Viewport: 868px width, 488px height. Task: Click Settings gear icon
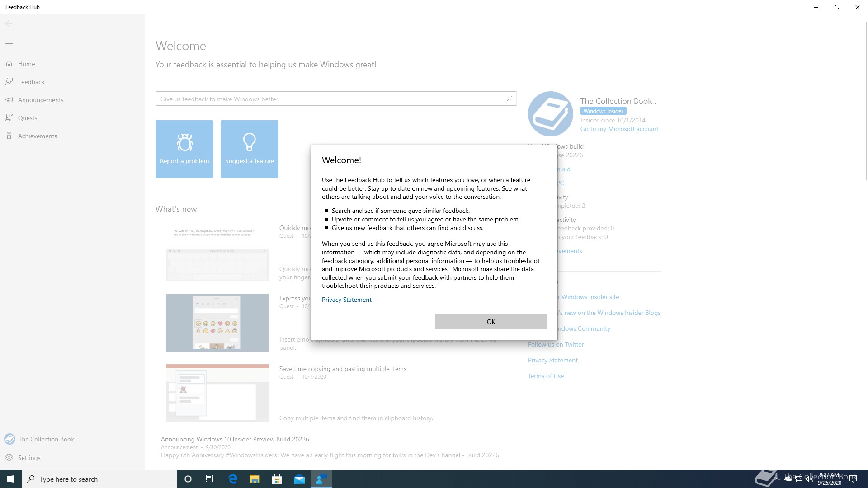point(9,458)
